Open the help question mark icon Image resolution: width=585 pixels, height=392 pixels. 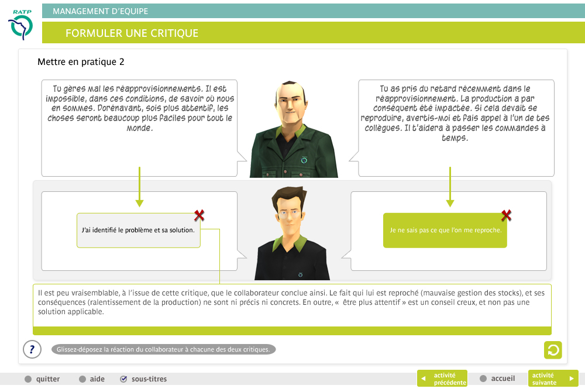32,349
